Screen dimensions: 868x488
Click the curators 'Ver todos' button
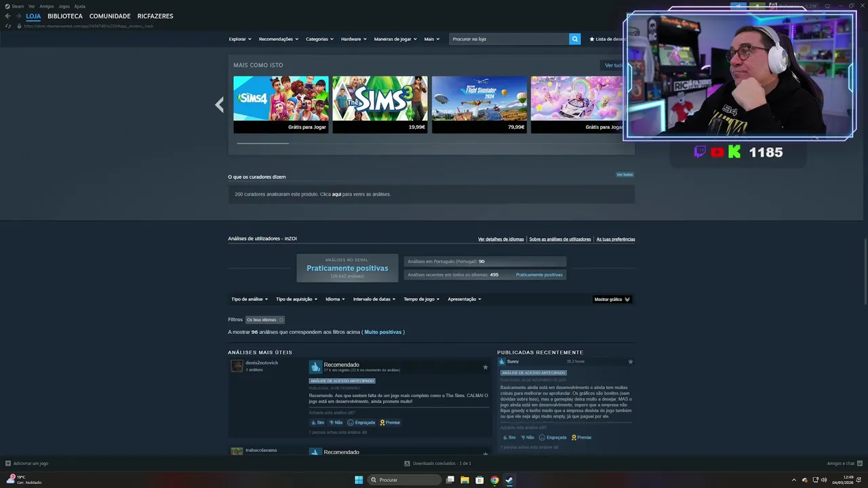[x=625, y=175]
